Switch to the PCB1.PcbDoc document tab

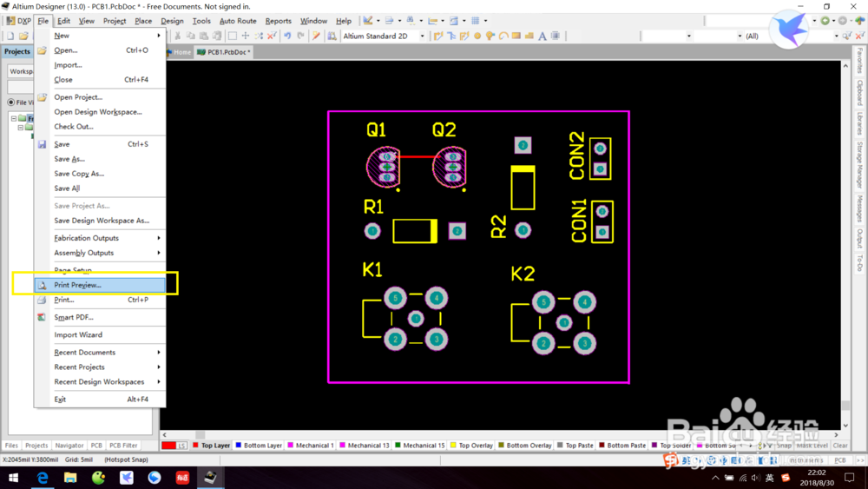click(x=224, y=52)
